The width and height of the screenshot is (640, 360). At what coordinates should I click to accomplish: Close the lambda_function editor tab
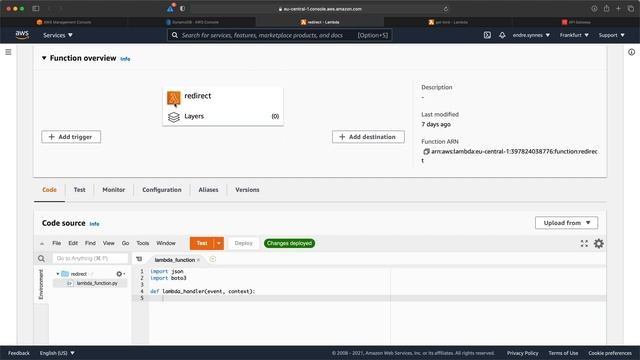[x=199, y=260]
